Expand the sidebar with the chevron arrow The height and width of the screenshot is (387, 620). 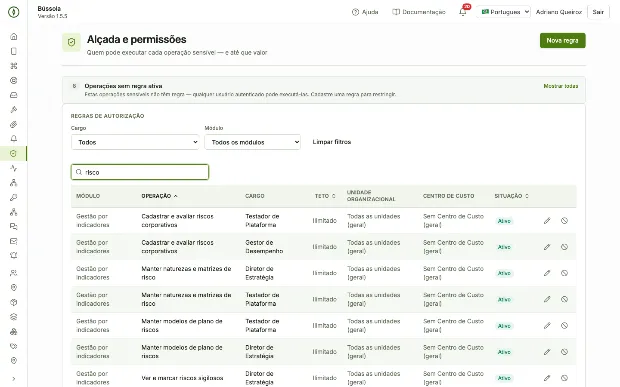tap(13, 379)
